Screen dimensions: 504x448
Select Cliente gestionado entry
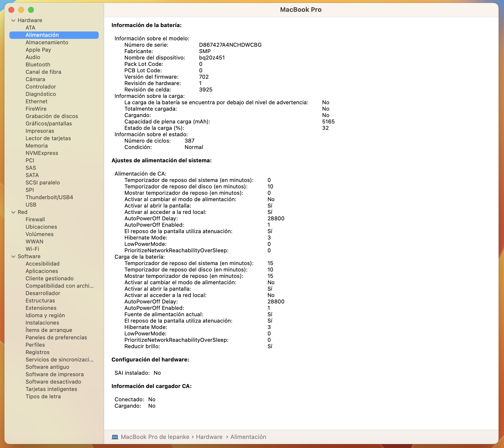click(x=50, y=279)
